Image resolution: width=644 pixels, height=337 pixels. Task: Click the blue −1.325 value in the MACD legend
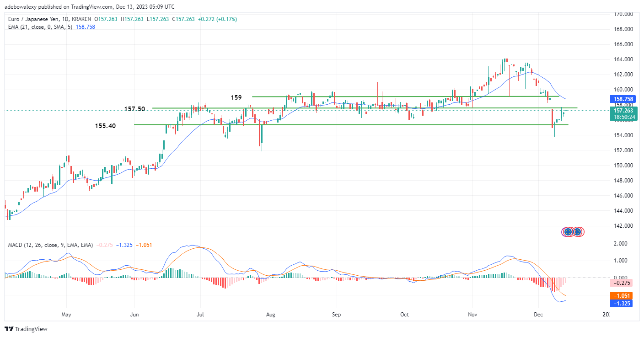124,245
